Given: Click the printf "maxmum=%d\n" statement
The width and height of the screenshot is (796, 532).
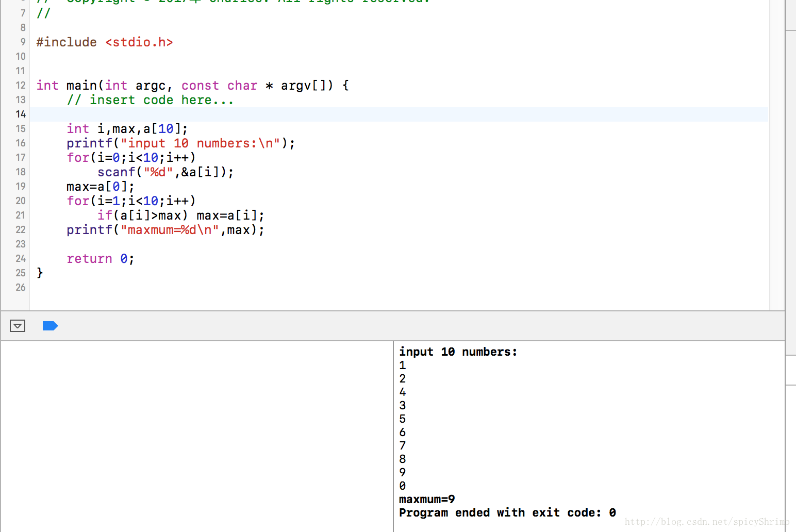Looking at the screenshot, I should coord(165,230).
